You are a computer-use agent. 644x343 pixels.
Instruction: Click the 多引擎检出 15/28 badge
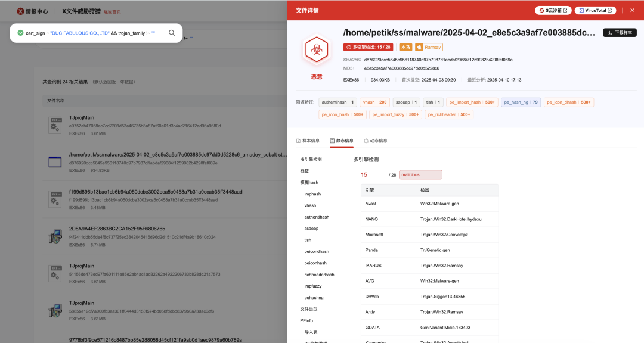point(368,47)
